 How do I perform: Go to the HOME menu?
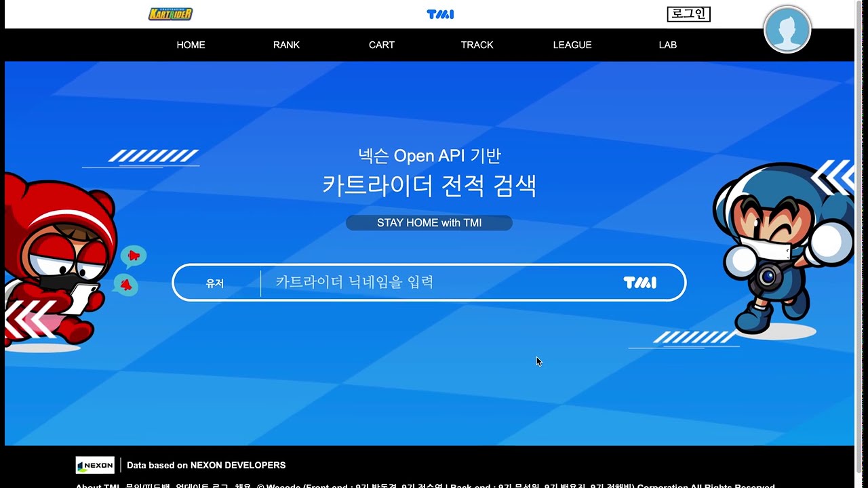click(x=191, y=45)
